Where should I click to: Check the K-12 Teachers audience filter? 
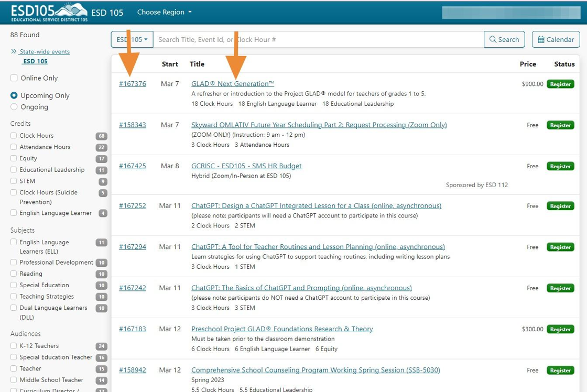point(14,345)
